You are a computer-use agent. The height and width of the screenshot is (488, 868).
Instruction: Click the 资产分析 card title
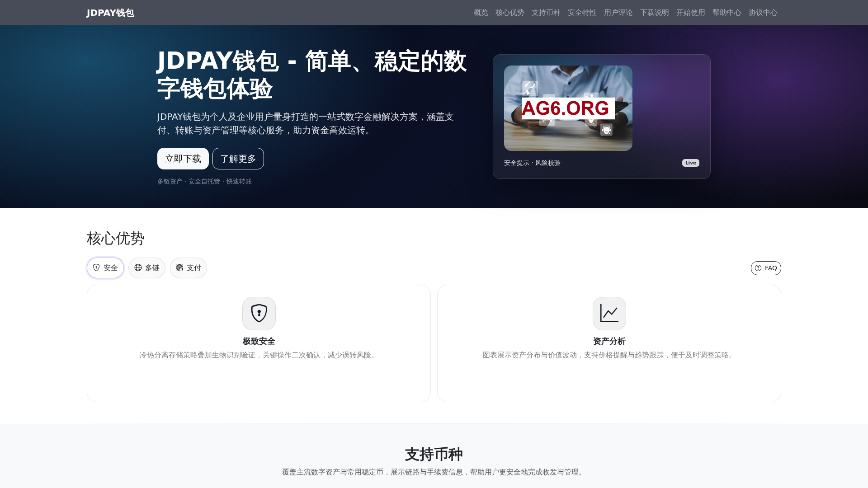point(609,341)
